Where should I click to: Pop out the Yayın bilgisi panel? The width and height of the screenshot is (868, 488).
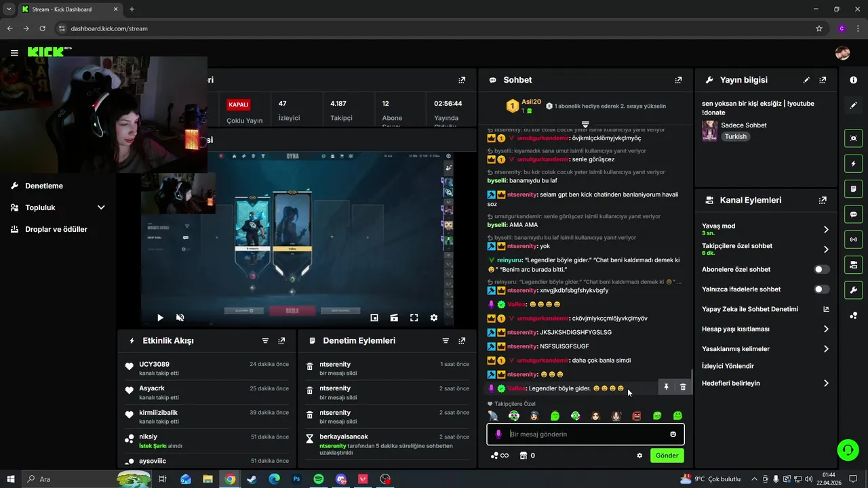823,80
